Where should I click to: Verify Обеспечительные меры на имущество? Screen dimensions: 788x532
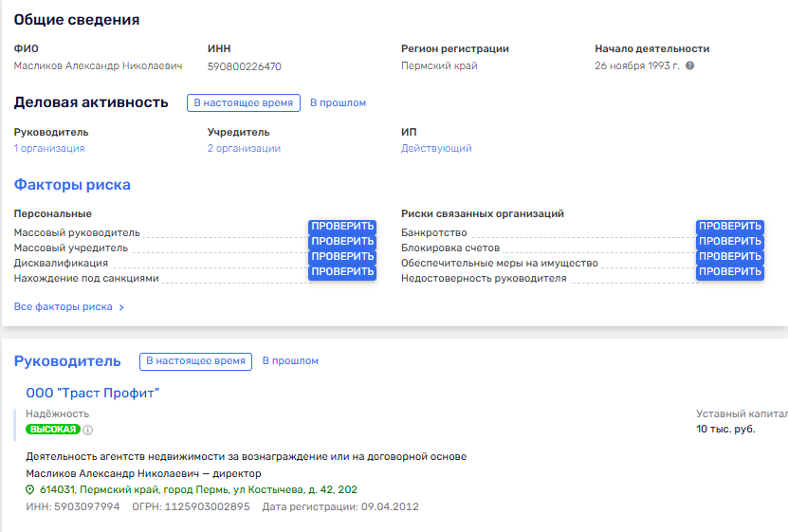(729, 257)
